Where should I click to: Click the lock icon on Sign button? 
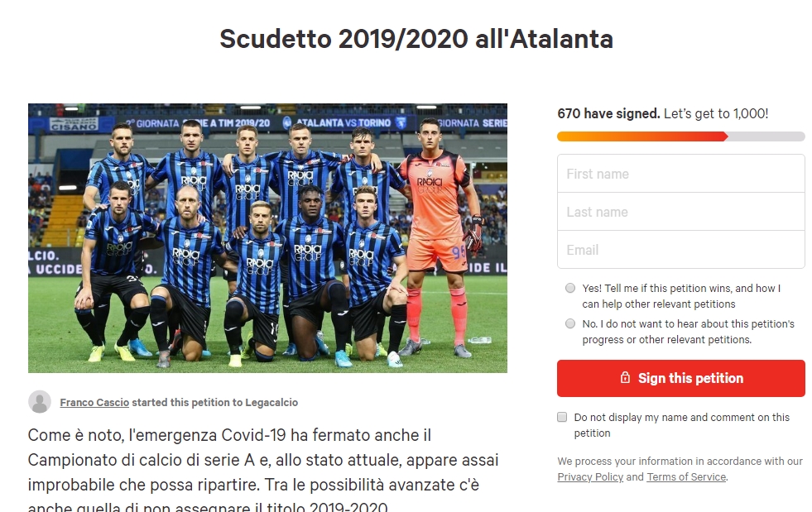(625, 377)
